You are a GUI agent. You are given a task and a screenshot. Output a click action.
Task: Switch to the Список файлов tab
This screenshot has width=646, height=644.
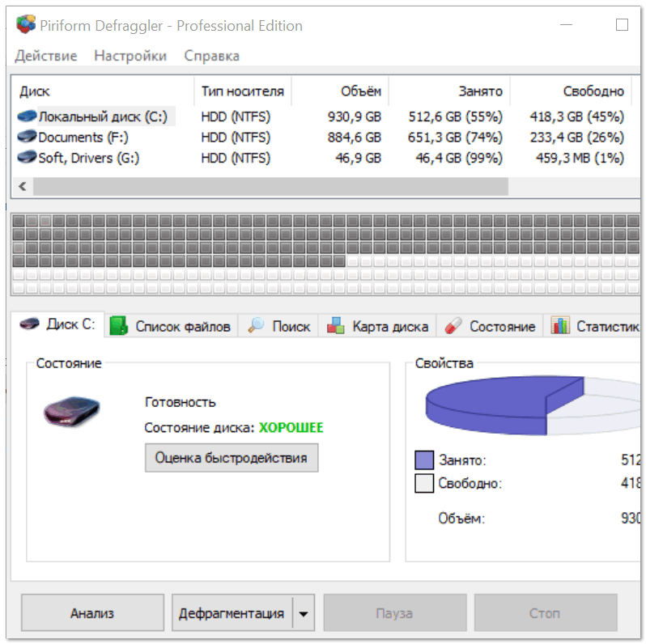171,326
